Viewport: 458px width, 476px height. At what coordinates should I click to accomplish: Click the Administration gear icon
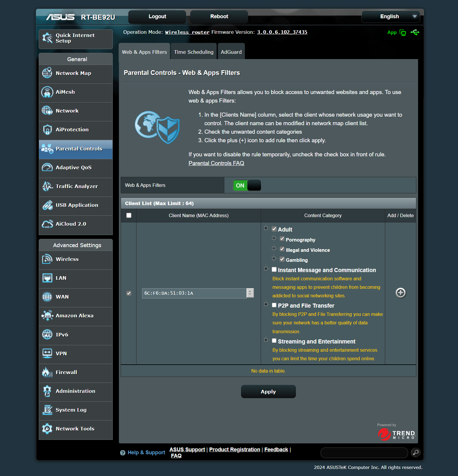click(47, 391)
